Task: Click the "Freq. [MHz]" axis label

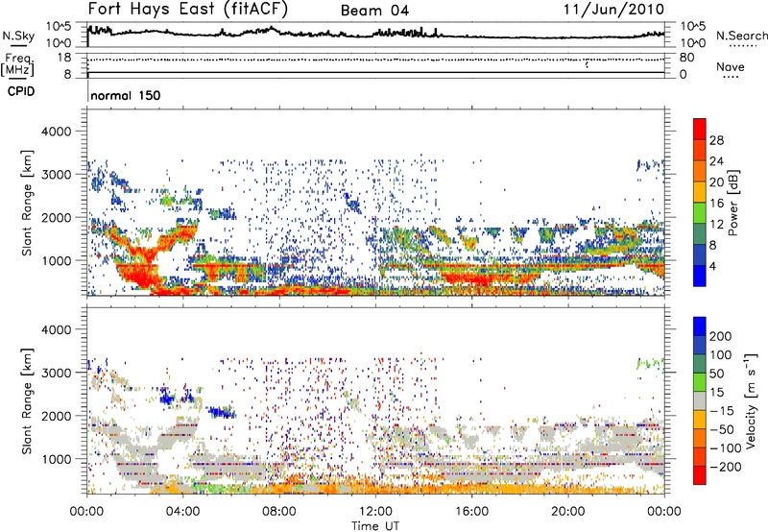Action: [x=17, y=65]
